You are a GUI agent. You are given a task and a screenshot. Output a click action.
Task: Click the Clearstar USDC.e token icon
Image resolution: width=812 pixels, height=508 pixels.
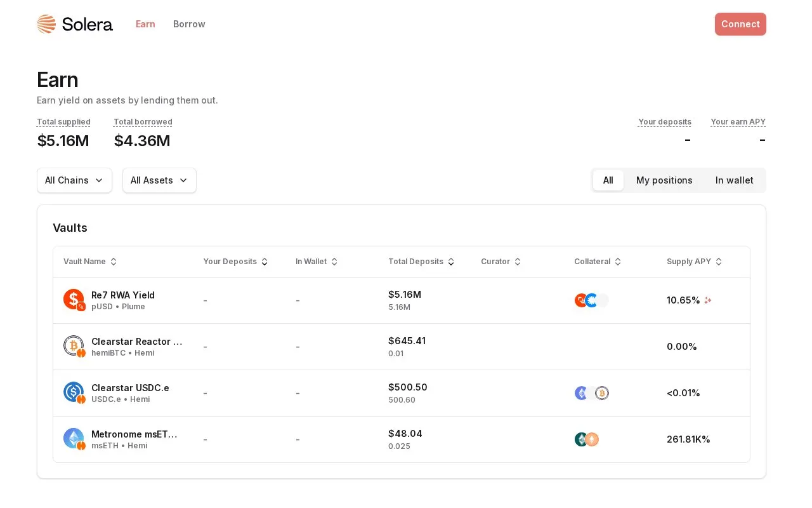[74, 392]
